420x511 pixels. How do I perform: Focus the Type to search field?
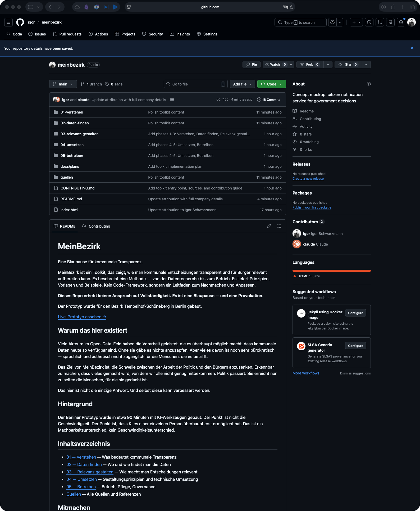pos(300,22)
